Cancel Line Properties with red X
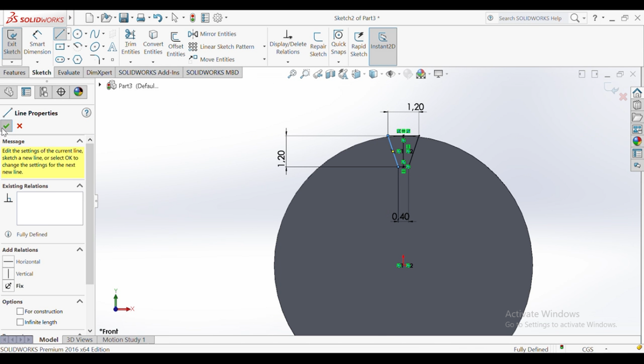The height and width of the screenshot is (364, 644). [x=20, y=126]
